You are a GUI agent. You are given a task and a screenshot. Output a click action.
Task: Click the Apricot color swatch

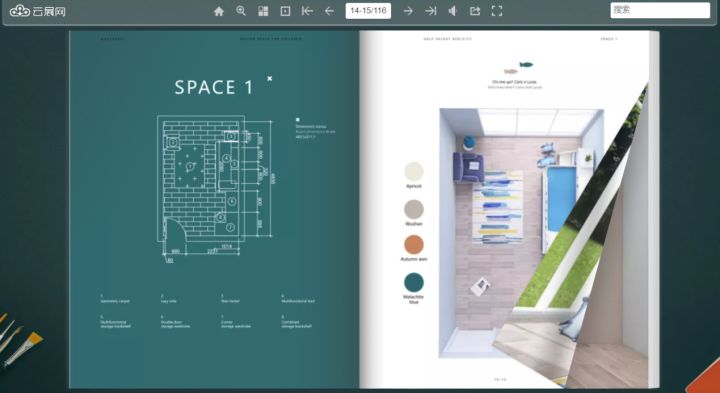(x=414, y=171)
